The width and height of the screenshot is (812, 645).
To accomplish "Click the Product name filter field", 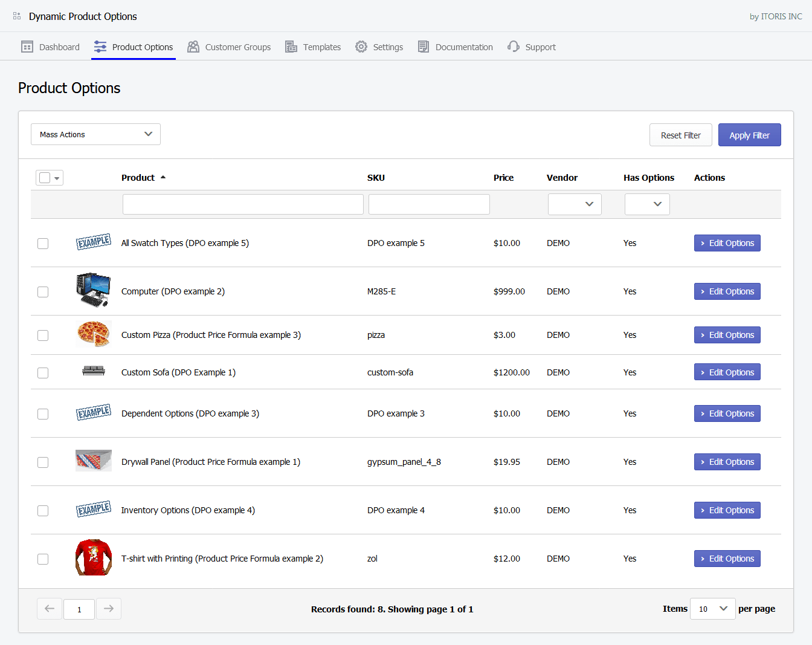I will 243,204.
